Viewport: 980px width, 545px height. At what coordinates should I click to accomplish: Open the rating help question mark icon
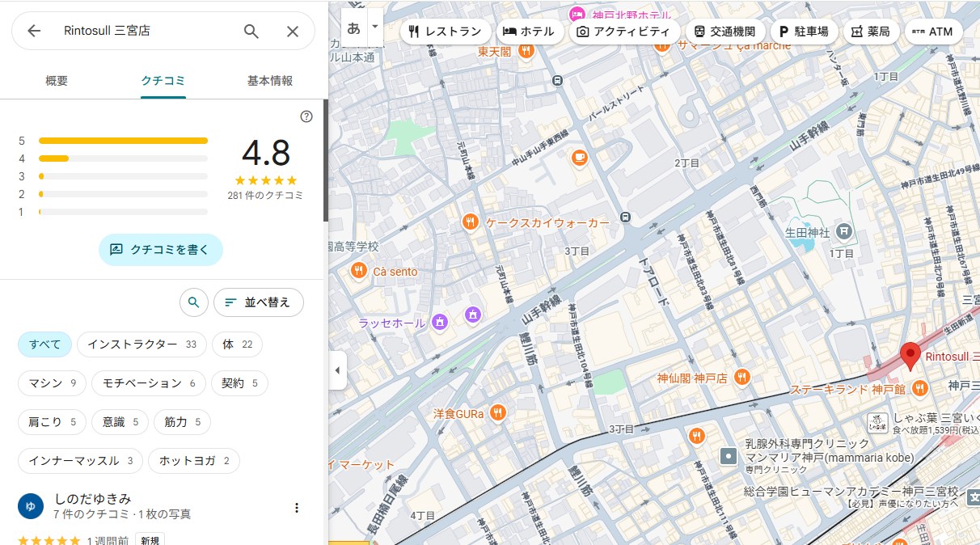coord(306,116)
